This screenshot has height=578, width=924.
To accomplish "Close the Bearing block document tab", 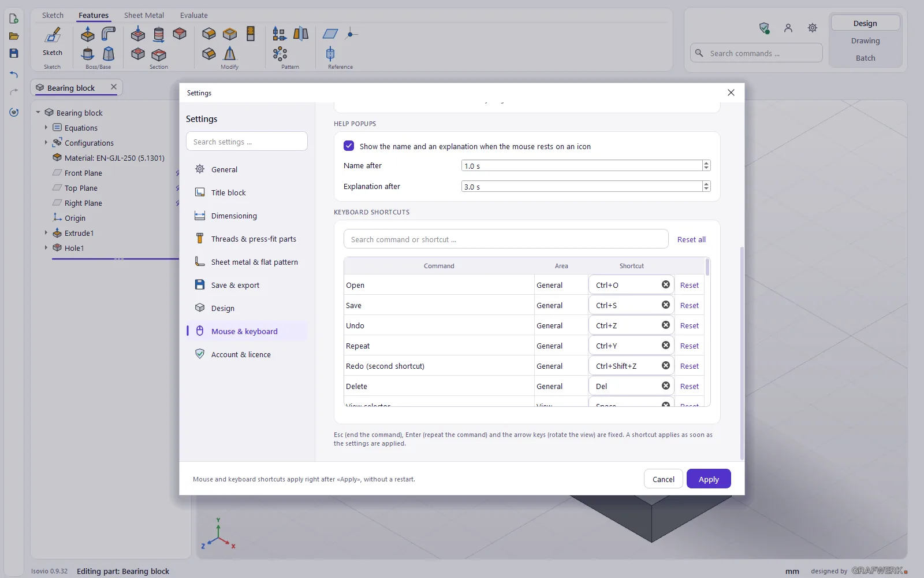I will [x=114, y=87].
